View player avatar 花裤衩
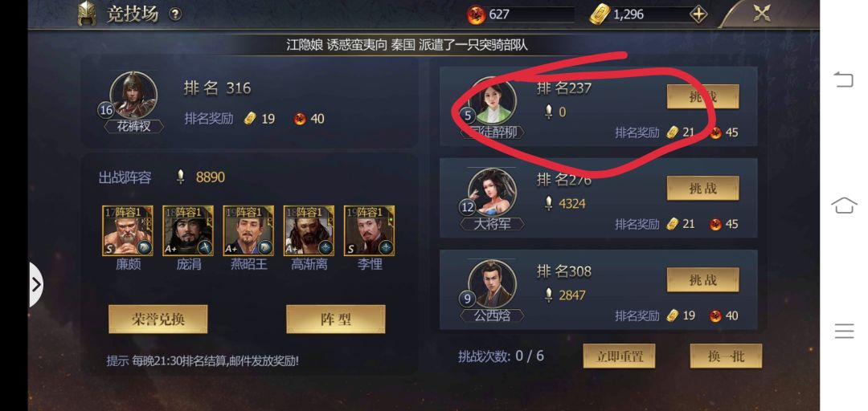The width and height of the screenshot is (868, 411). pos(133,96)
